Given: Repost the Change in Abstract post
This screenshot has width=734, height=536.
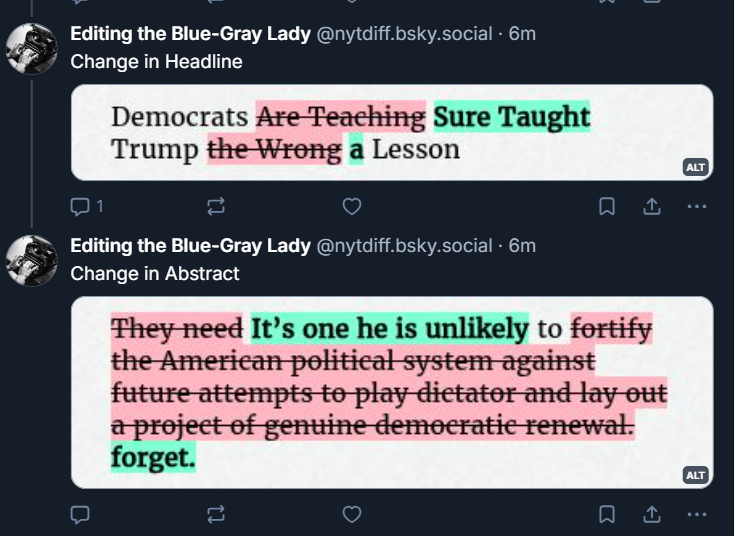Looking at the screenshot, I should pyautogui.click(x=216, y=514).
